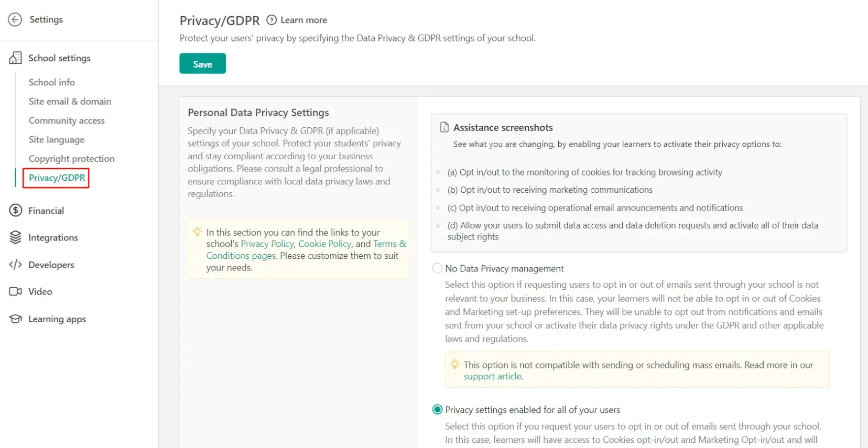868x448 pixels.
Task: Click the Financial dollar icon
Action: 15,211
